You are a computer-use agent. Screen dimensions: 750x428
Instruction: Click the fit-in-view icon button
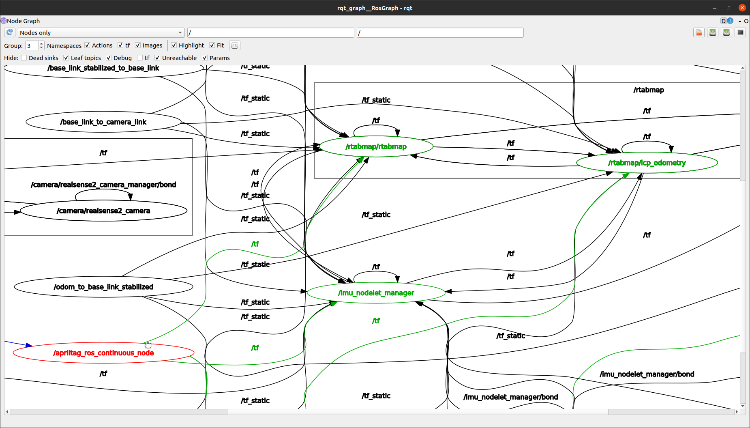(x=235, y=46)
